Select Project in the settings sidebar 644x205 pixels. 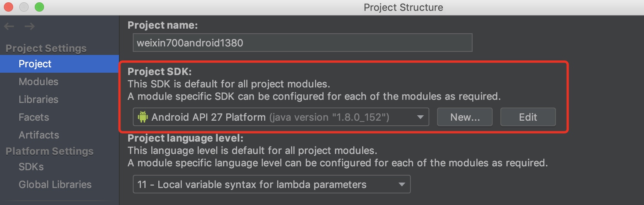coord(59,64)
